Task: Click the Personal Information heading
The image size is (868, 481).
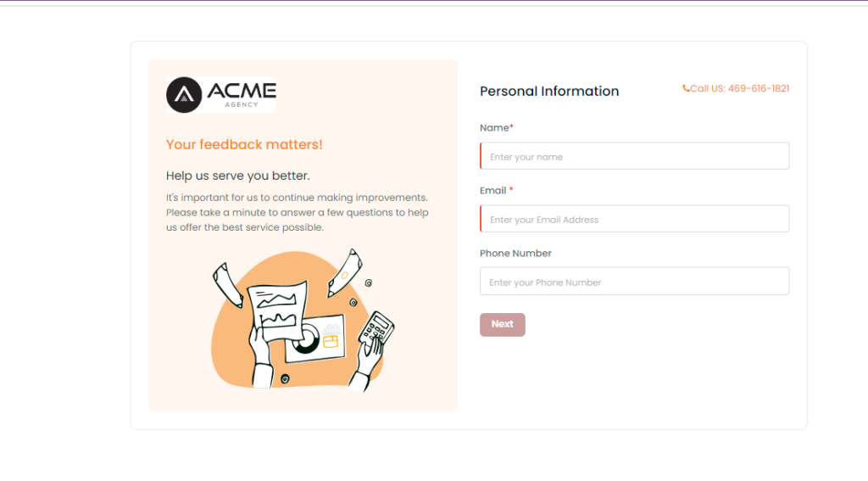Action: pyautogui.click(x=549, y=92)
